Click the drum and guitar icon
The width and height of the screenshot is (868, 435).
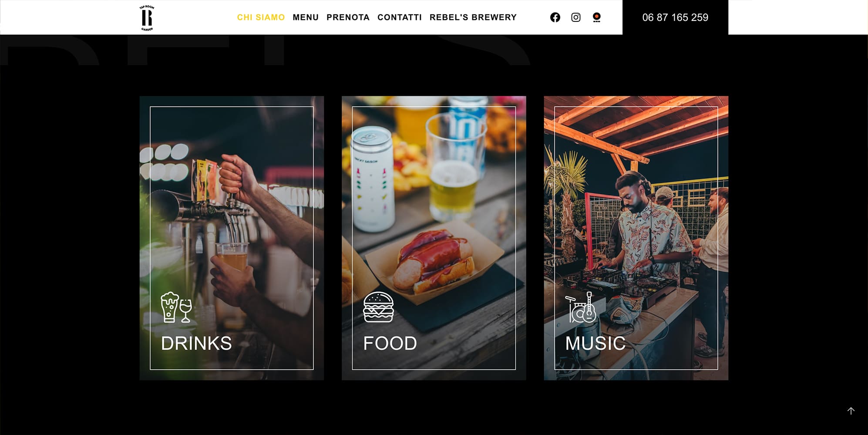point(581,307)
